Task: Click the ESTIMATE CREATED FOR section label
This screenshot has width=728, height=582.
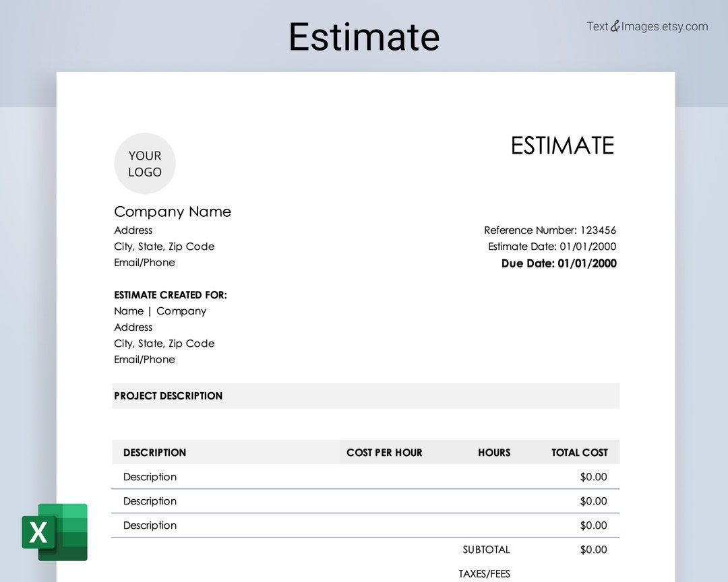Action: [x=171, y=294]
